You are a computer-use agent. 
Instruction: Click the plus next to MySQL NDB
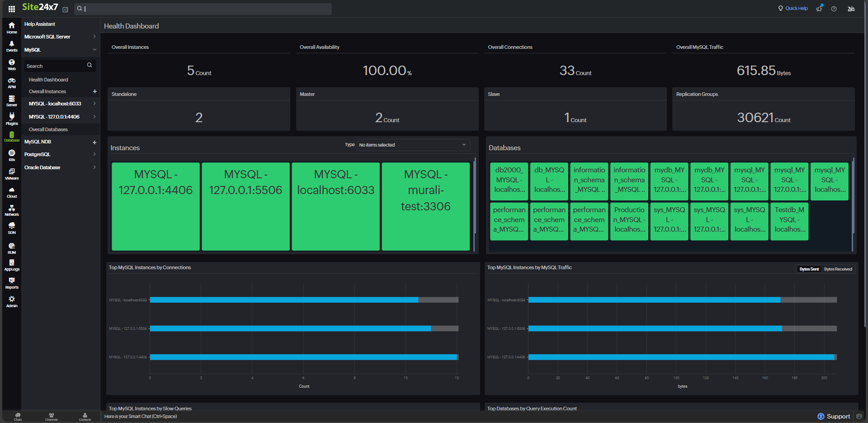click(94, 142)
